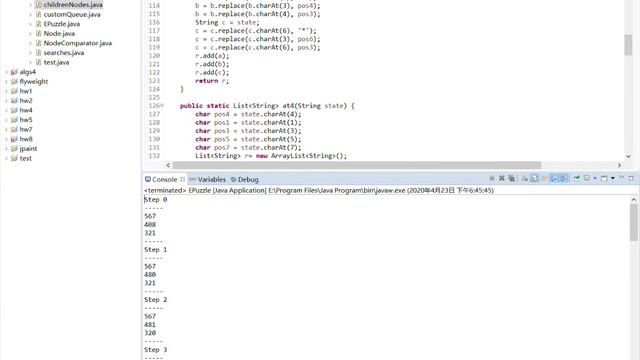The width and height of the screenshot is (640, 360).
Task: Click the hw8 project icon
Action: (14, 139)
